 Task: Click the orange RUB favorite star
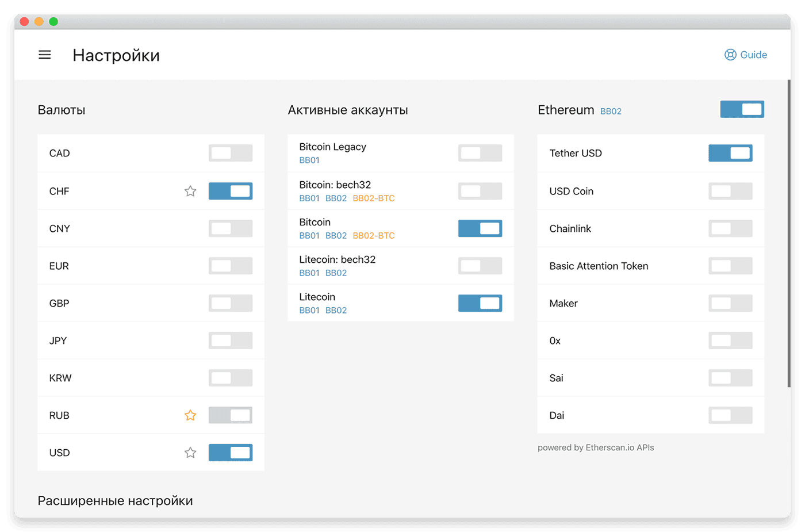190,415
